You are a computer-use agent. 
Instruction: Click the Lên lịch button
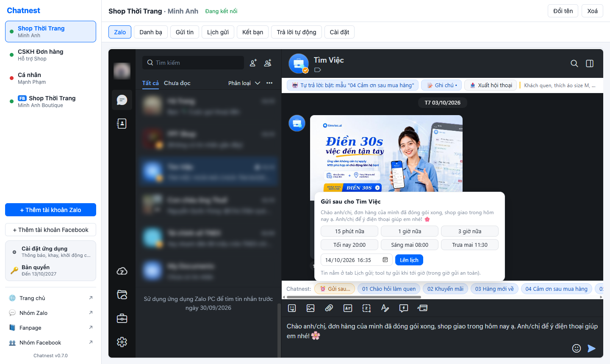[x=409, y=260]
